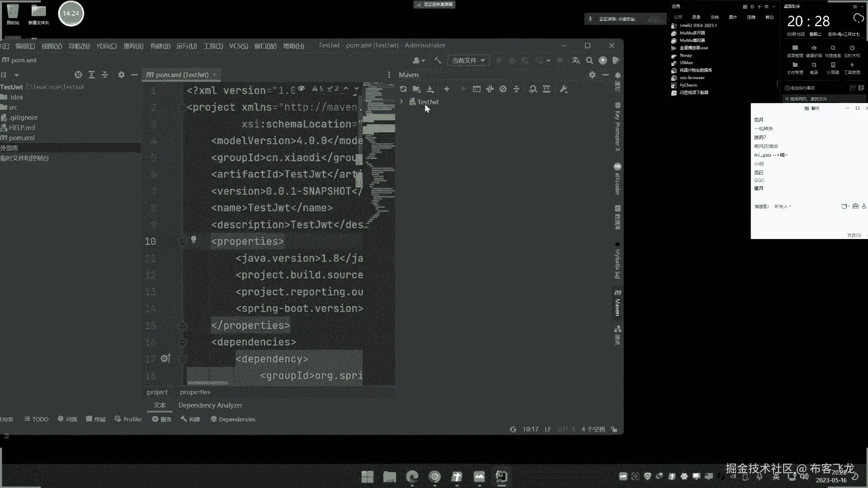The height and width of the screenshot is (488, 868).
Task: Open the Profiler tool window button
Action: [x=128, y=419]
